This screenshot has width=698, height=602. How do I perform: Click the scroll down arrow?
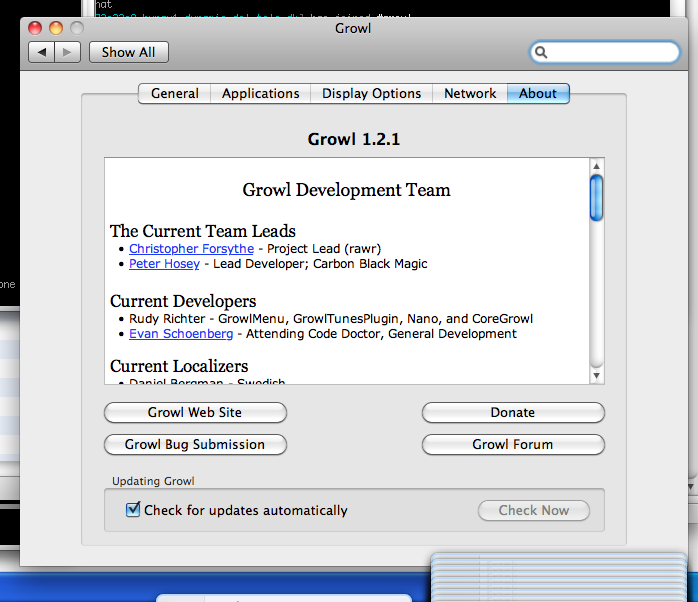[596, 375]
